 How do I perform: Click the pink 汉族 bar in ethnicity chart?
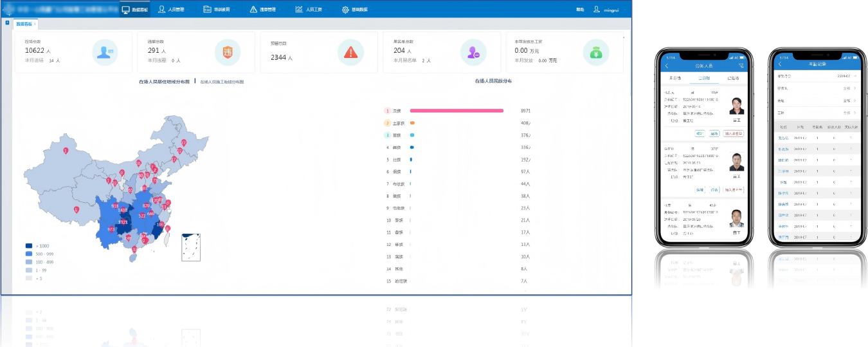[457, 111]
